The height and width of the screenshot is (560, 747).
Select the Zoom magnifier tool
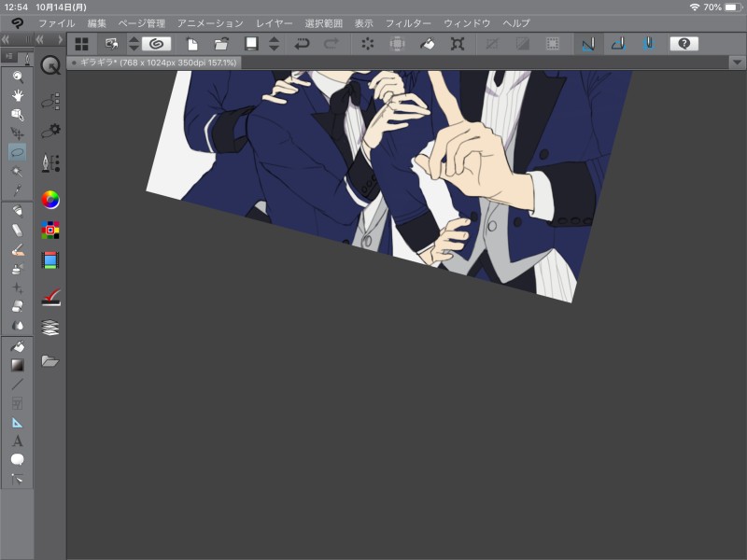click(17, 77)
